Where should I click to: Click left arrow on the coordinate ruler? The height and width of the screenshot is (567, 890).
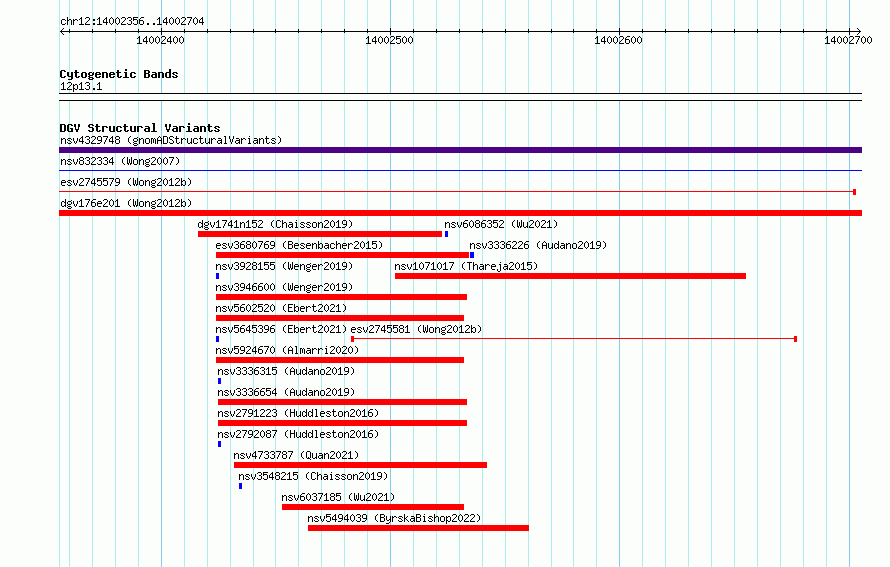click(x=63, y=31)
